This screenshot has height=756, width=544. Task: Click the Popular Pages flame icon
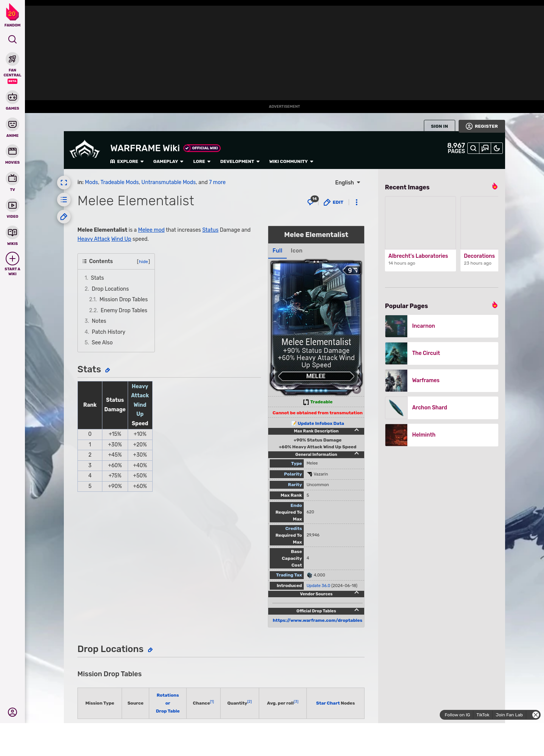coord(495,305)
